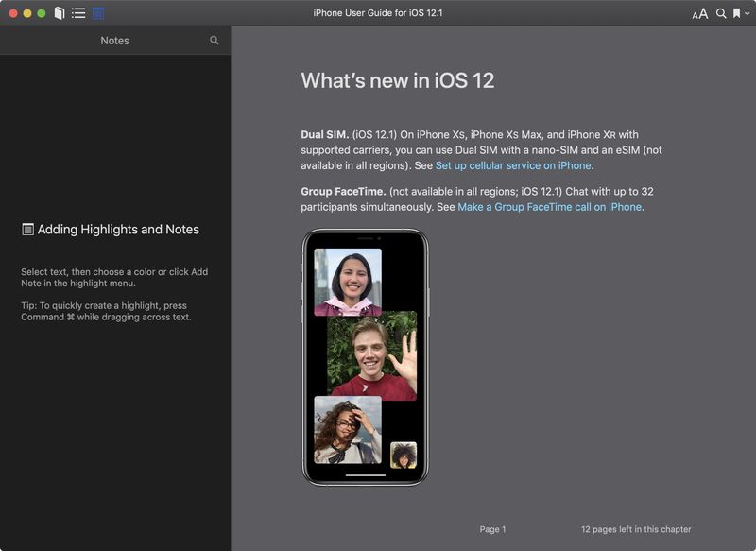Click the Page 1 indicator
Viewport: 756px width, 551px height.
click(x=492, y=529)
